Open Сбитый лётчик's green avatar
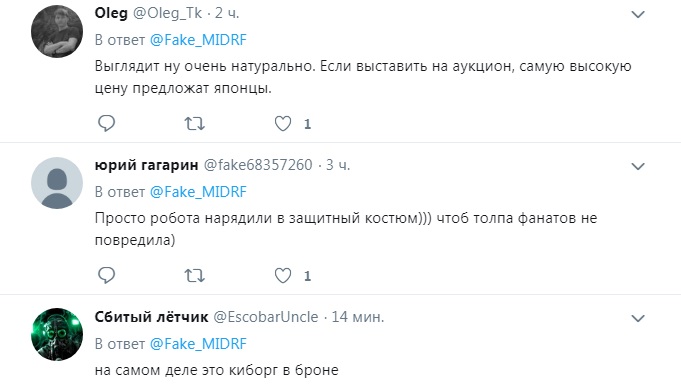 click(57, 334)
